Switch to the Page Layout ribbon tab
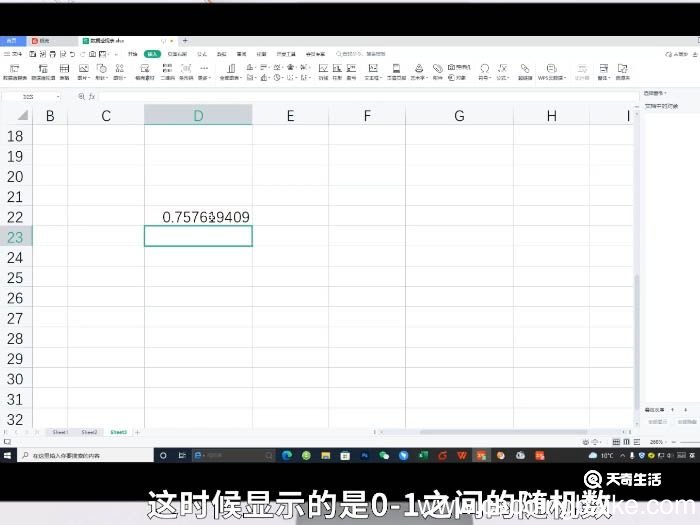The image size is (700, 525). point(177,54)
